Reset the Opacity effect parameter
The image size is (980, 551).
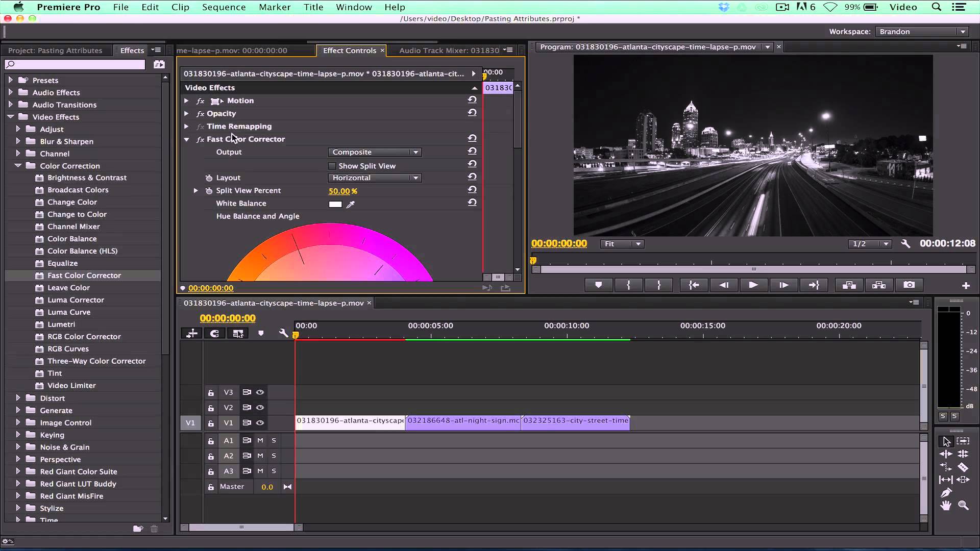tap(472, 113)
